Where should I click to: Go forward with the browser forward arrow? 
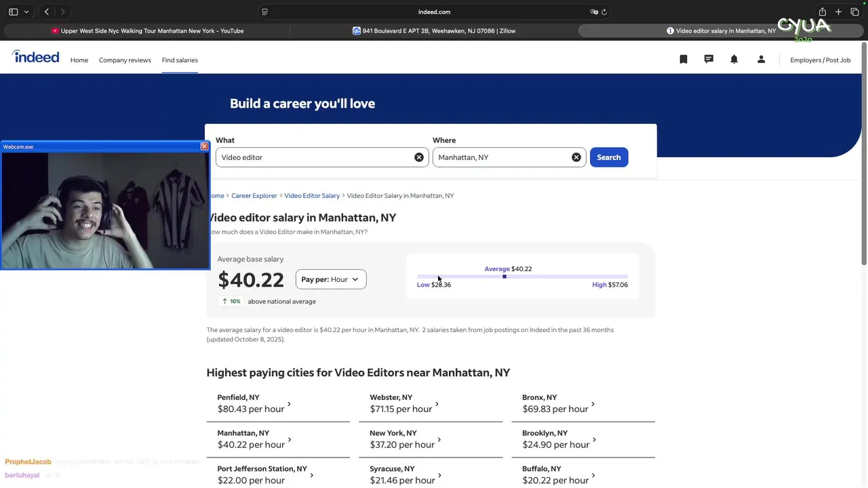62,12
